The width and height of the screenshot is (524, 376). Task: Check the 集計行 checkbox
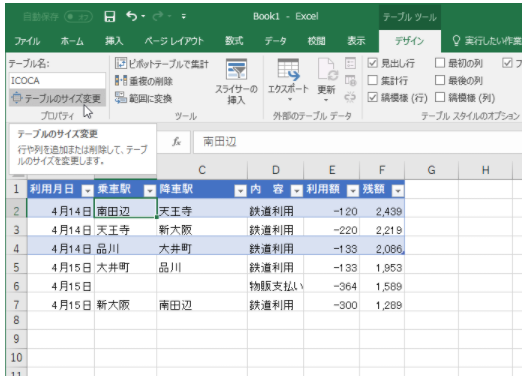pos(372,80)
